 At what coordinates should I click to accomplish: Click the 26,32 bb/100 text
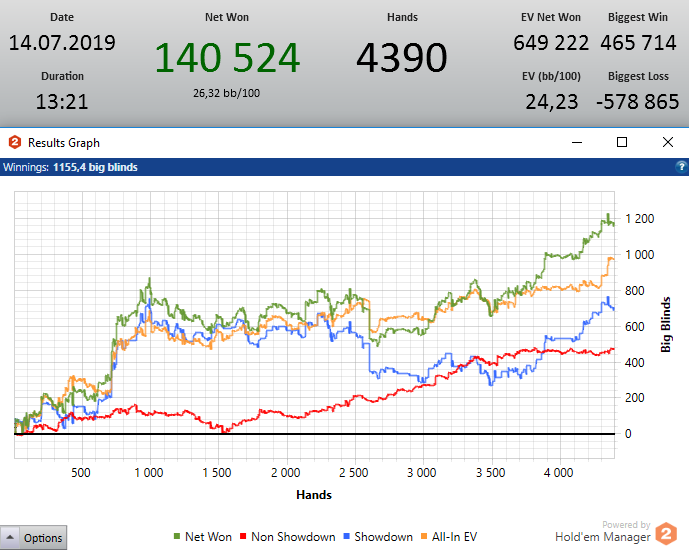pos(227,93)
